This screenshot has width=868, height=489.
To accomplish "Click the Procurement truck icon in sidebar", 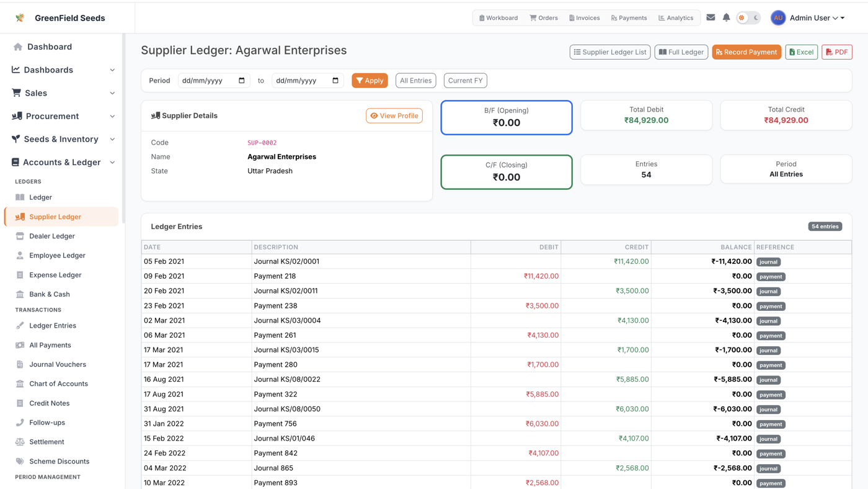I will (x=17, y=116).
